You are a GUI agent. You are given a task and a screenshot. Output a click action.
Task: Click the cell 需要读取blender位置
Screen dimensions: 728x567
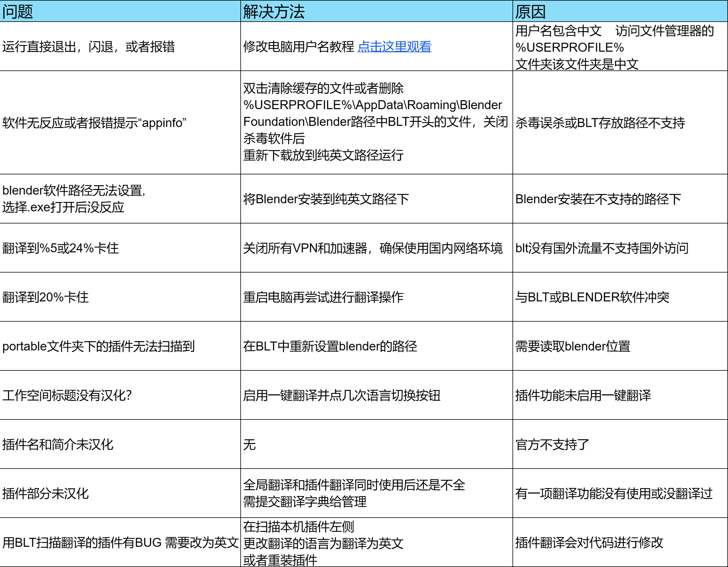tap(620, 346)
